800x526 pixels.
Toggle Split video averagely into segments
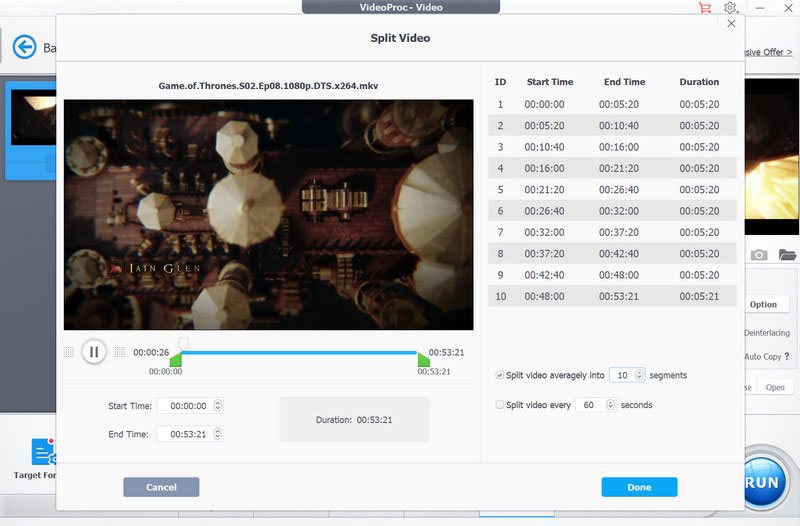point(500,375)
